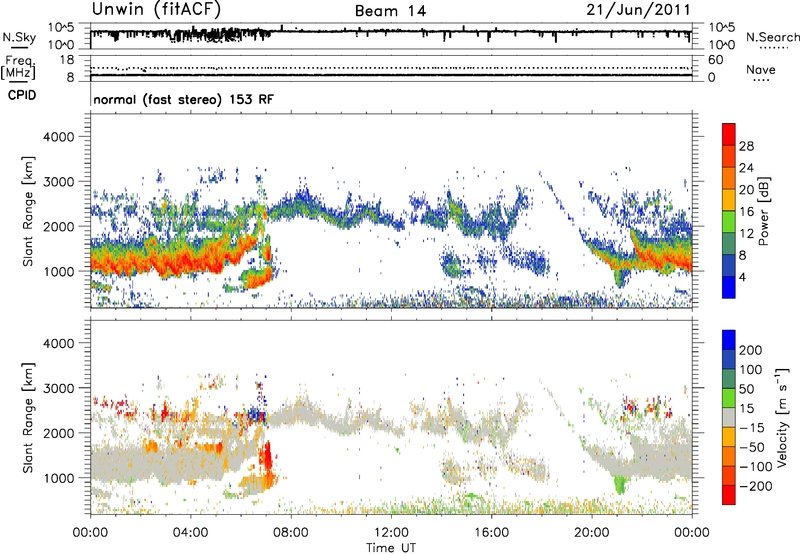Pick the light green 12–16 dB power swatch
This screenshot has height=554, width=800.
point(729,221)
